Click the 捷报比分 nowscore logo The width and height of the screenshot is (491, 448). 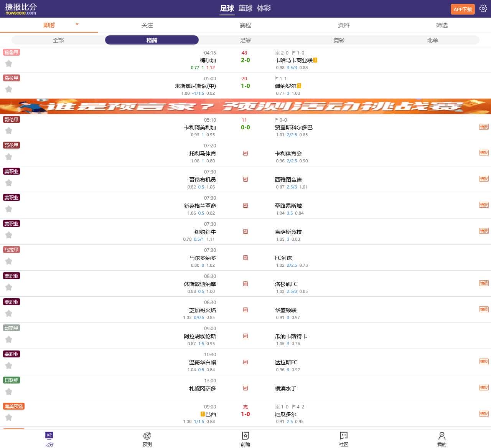(x=20, y=8)
